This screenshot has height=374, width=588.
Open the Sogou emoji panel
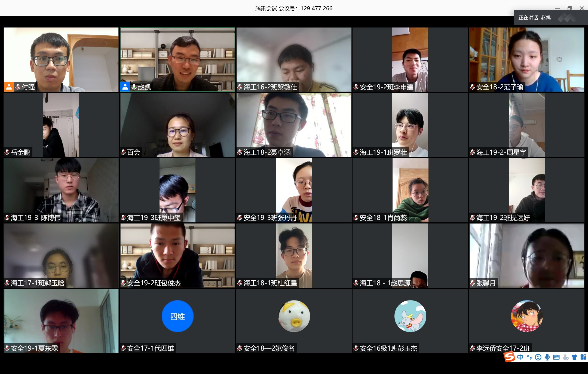tap(538, 357)
